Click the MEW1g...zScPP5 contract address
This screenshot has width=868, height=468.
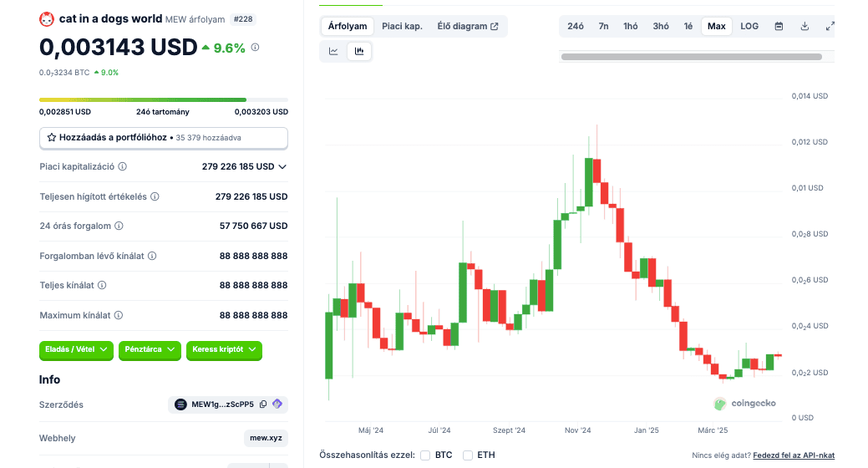[222, 404]
